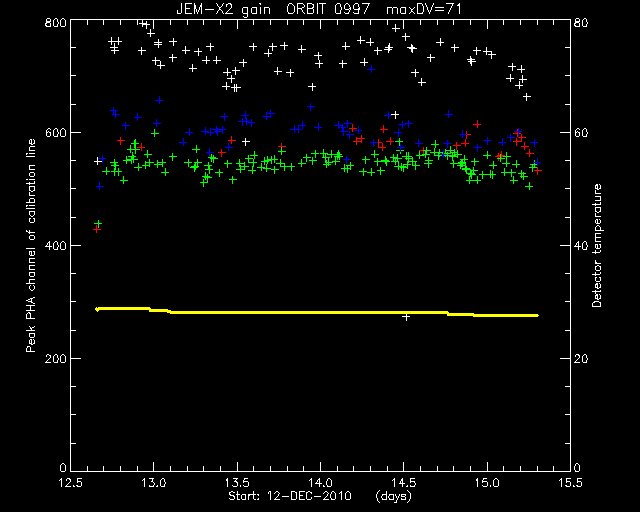
Task: Click the 13.5 tick label on x-axis
Action: (237, 483)
